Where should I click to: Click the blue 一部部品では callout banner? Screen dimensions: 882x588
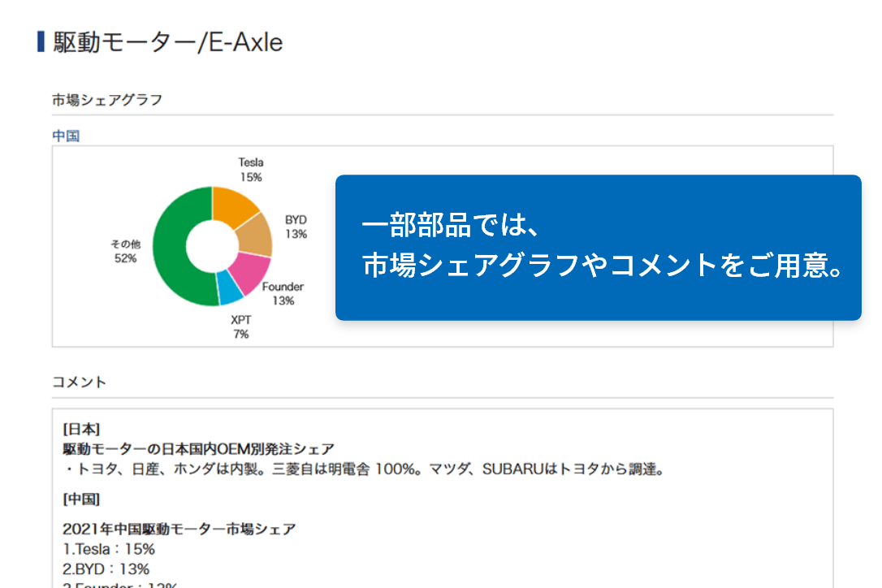[x=598, y=247]
